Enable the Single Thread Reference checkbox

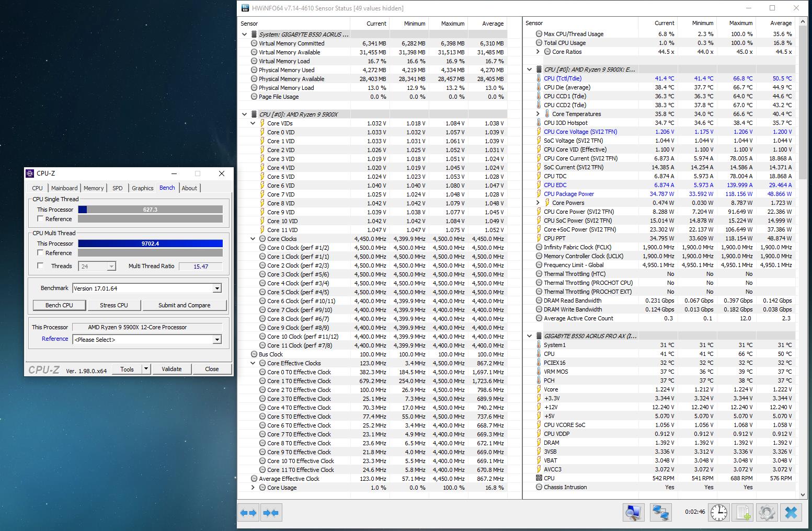pos(40,219)
